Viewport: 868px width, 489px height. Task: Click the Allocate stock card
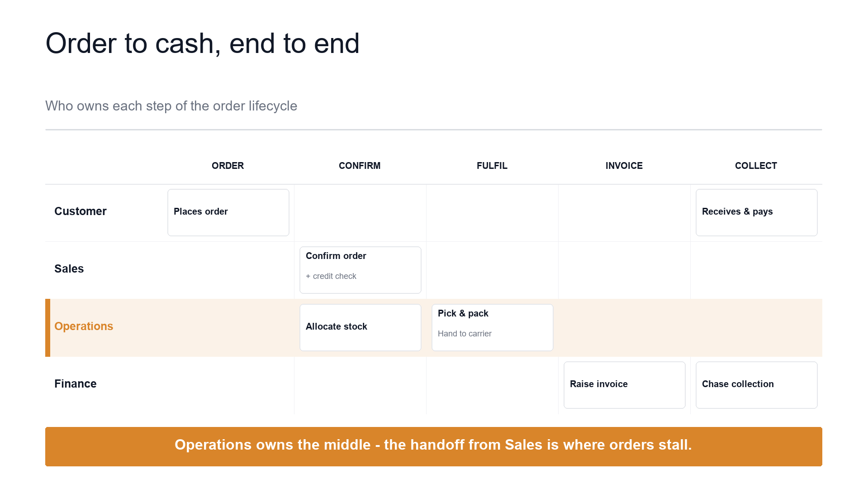(360, 327)
